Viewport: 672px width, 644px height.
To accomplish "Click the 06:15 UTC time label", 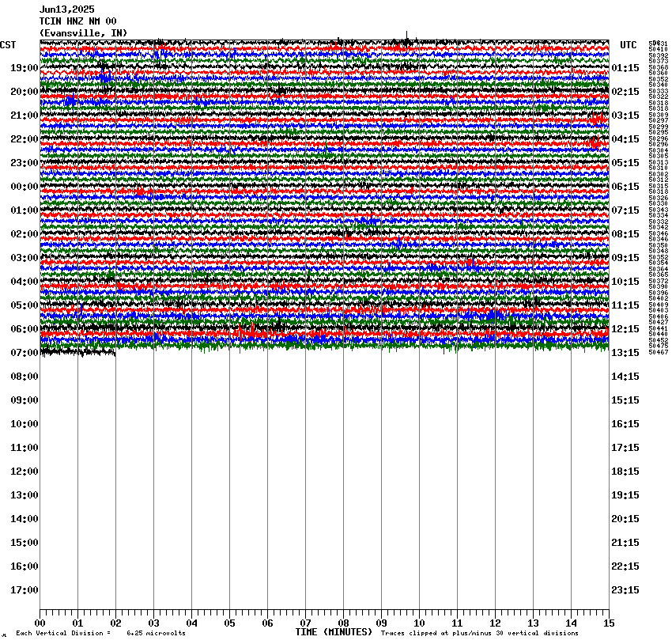I will coord(625,187).
